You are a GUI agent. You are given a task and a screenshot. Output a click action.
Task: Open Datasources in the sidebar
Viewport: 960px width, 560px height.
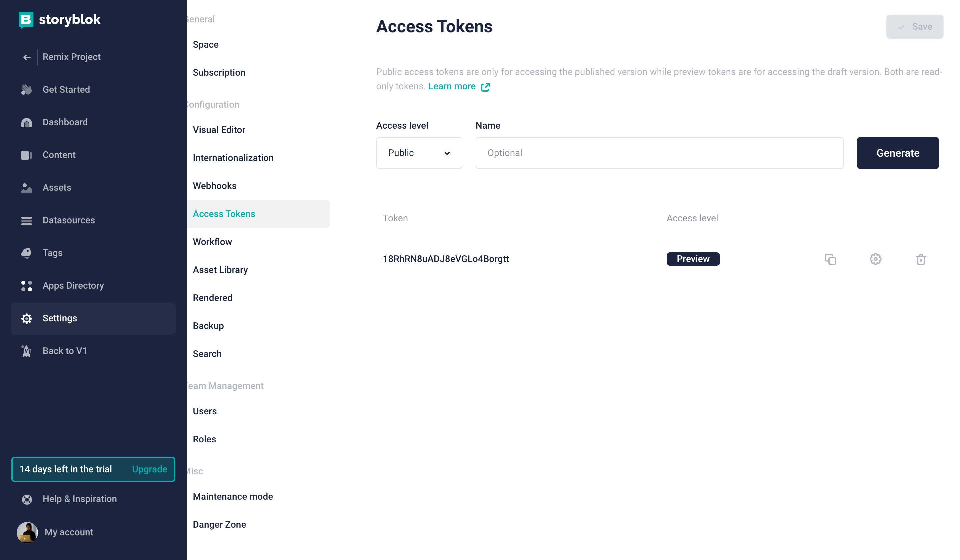[x=69, y=220]
